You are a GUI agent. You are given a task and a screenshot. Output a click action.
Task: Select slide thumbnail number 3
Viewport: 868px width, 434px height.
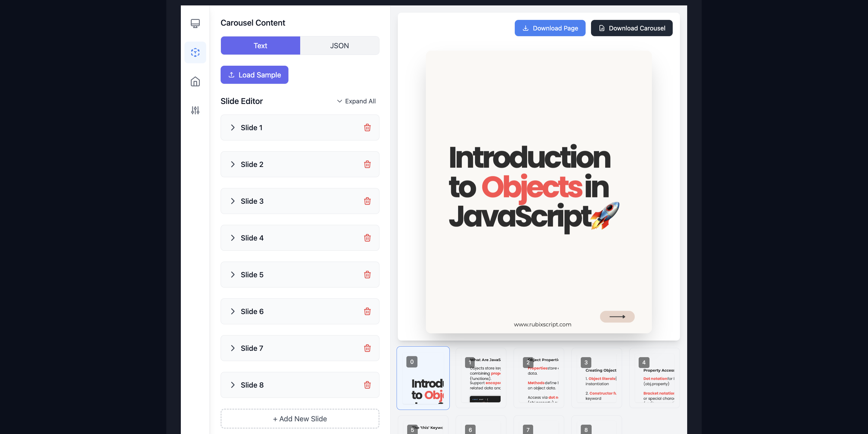click(596, 378)
